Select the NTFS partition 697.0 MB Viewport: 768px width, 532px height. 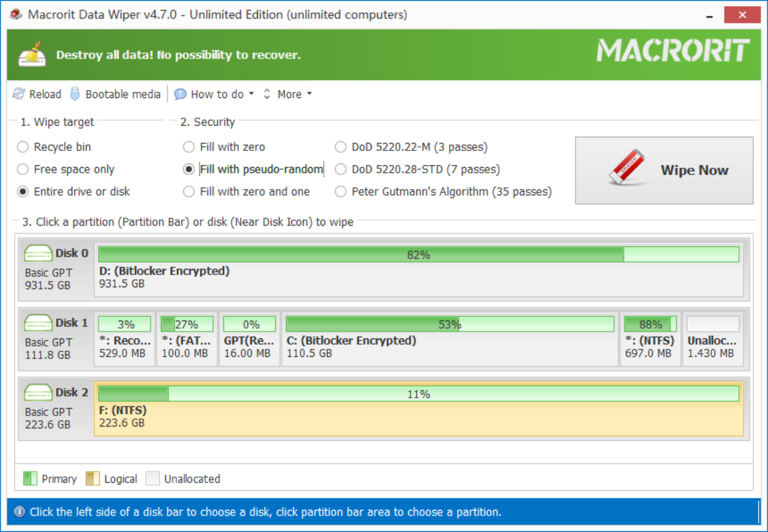pyautogui.click(x=650, y=338)
